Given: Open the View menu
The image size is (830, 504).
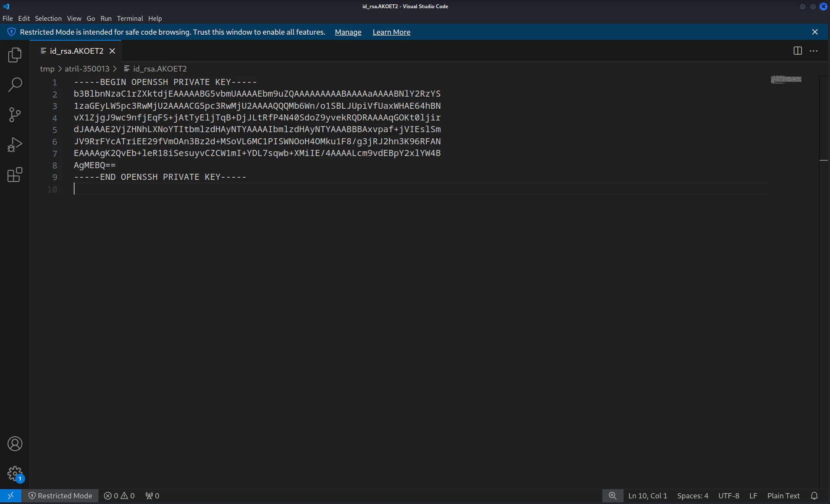Looking at the screenshot, I should tap(74, 18).
